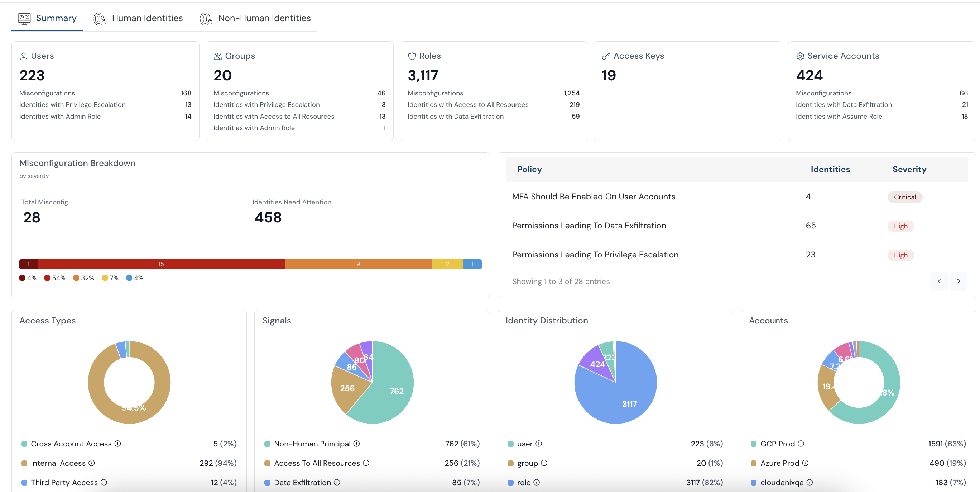Sort policy table by Severity column
This screenshot has height=492, width=980.
[909, 170]
